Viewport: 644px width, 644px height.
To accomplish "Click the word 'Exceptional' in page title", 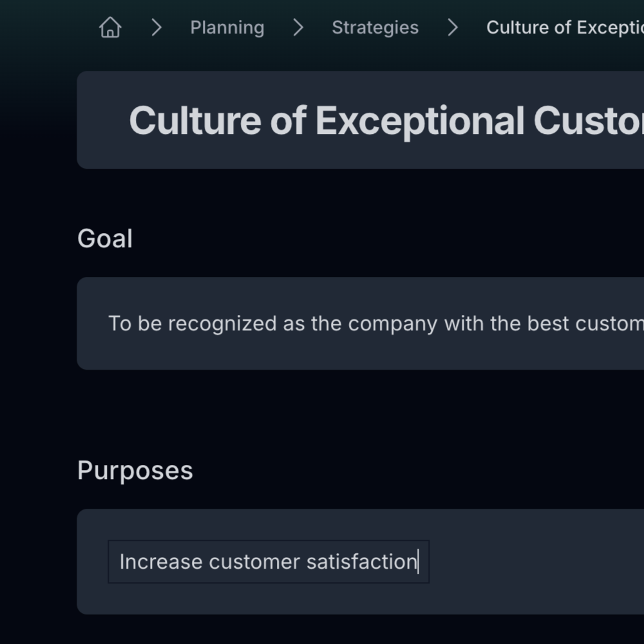I will click(420, 120).
